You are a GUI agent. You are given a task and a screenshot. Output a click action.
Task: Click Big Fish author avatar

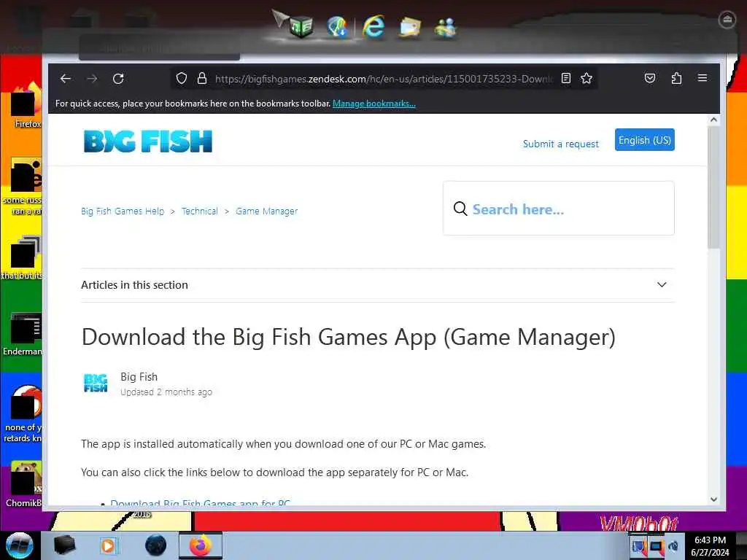[x=96, y=384]
